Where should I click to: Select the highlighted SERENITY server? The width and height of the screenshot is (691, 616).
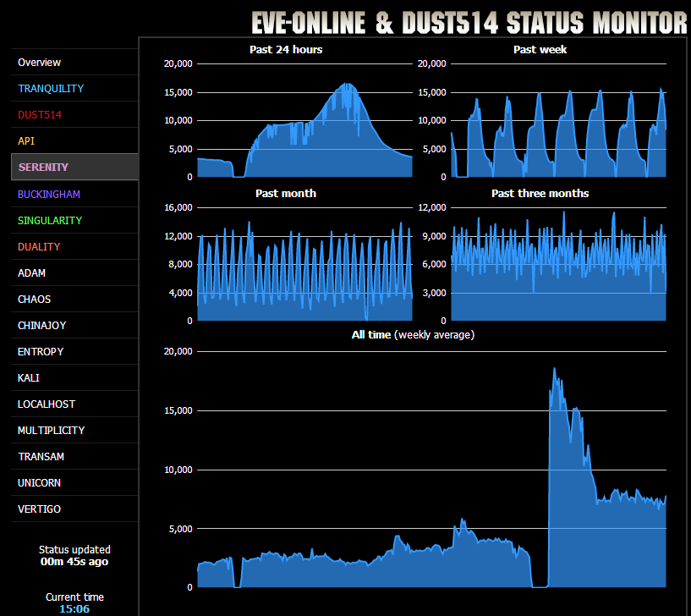(x=74, y=168)
